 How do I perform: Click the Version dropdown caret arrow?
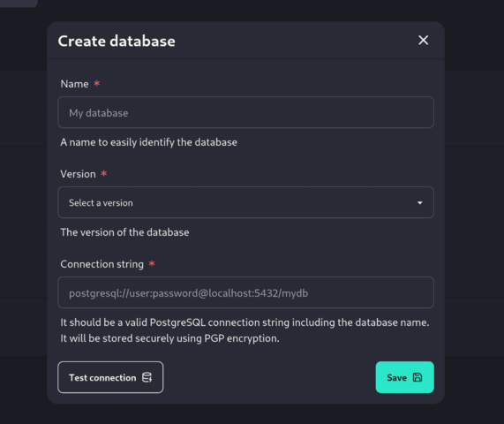click(x=419, y=202)
